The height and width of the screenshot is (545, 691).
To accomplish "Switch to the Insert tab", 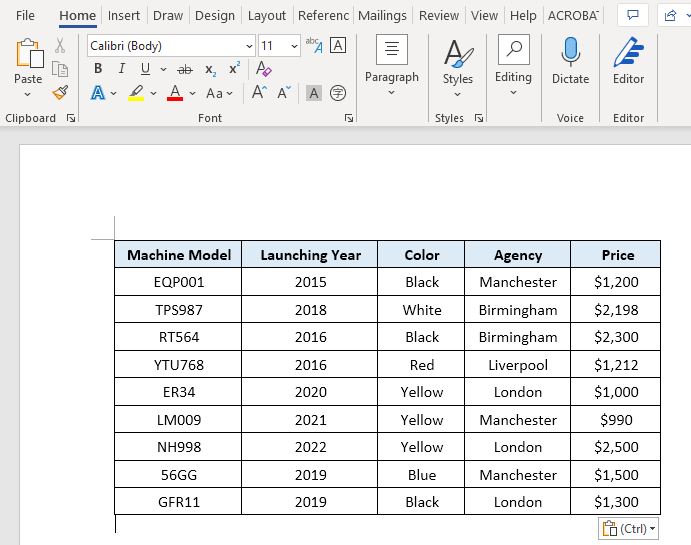I will (x=124, y=16).
